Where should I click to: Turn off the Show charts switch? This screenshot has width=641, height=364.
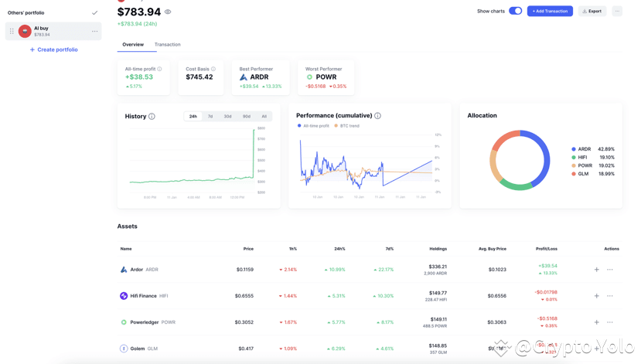click(515, 11)
